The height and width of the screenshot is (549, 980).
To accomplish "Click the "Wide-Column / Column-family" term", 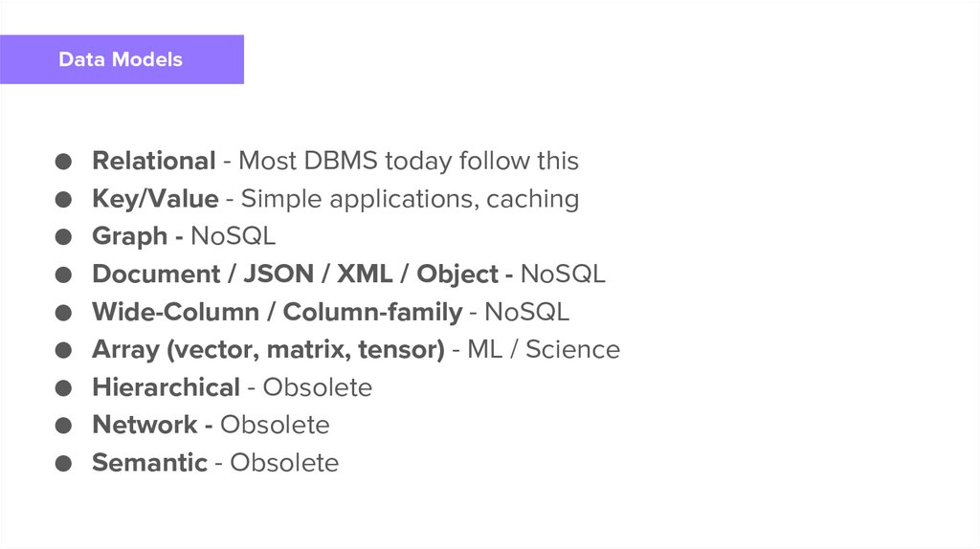I will coord(277,312).
